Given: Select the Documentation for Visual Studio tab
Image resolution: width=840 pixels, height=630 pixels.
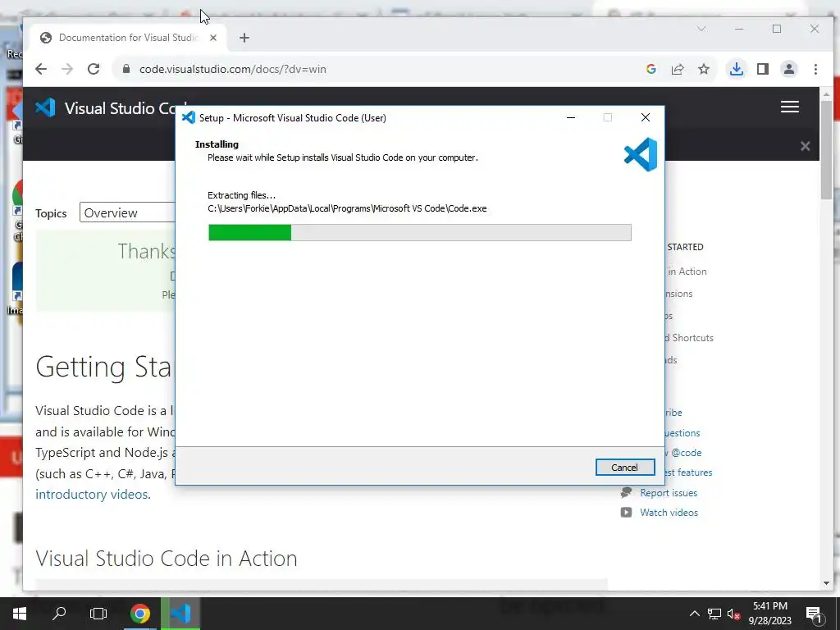Looking at the screenshot, I should click(129, 38).
